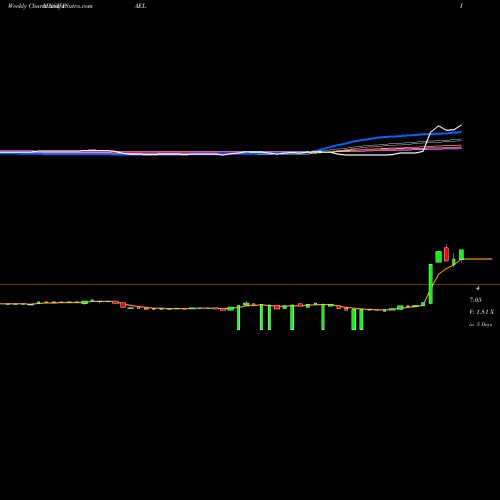
Task: Select the red candle at the price peak on the right
Action: [446, 254]
